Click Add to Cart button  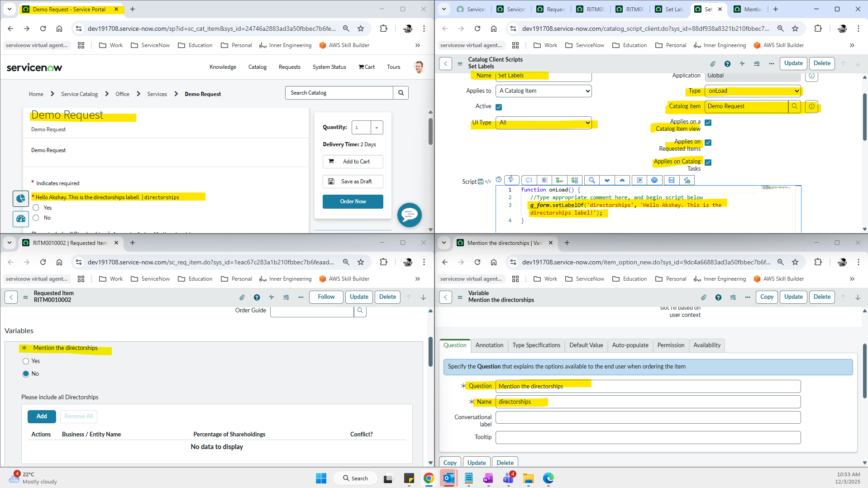pos(353,162)
